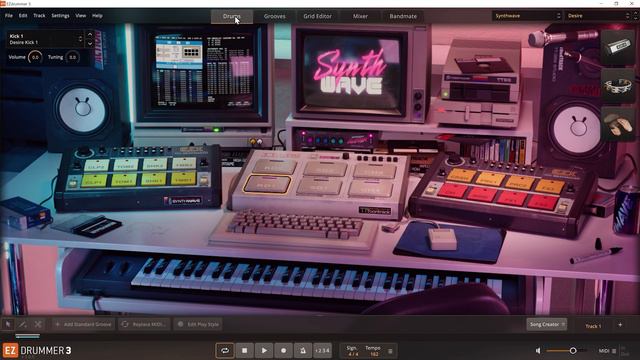The image size is (640, 360).
Task: Go to next instrument with down chevron
Action: pyautogui.click(x=90, y=43)
